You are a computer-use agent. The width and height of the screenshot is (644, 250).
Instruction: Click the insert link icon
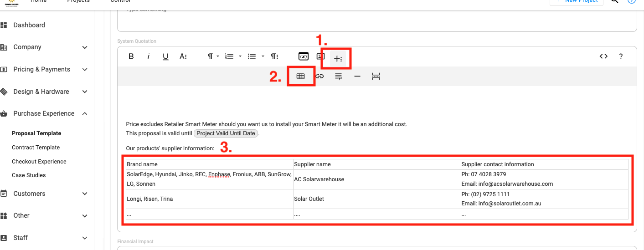click(319, 77)
